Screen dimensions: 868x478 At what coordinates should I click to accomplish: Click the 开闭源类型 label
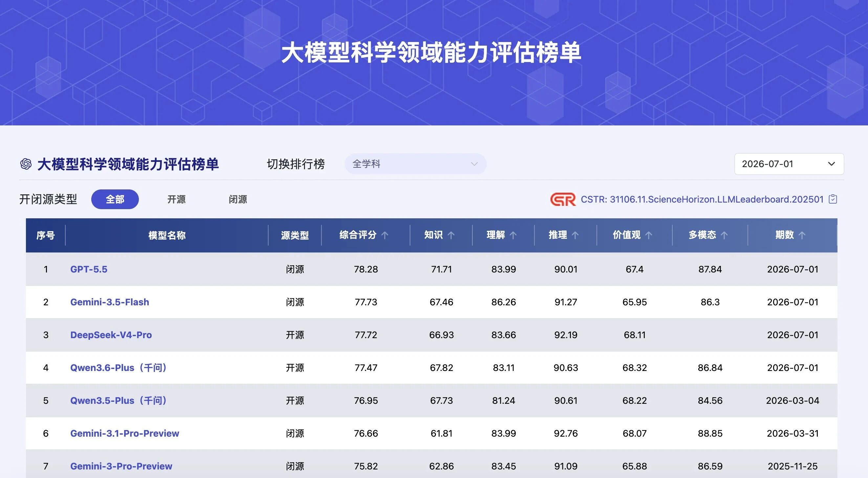click(x=48, y=199)
